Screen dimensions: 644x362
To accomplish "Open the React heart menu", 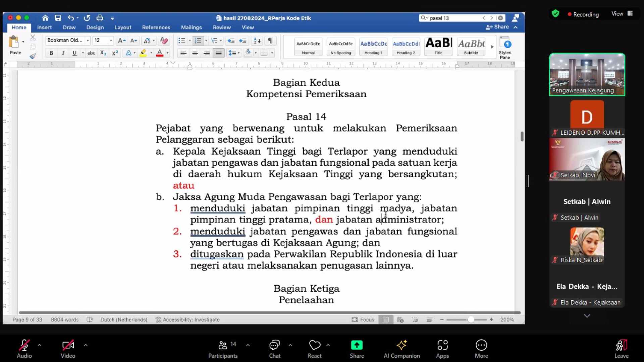I will pos(315,349).
